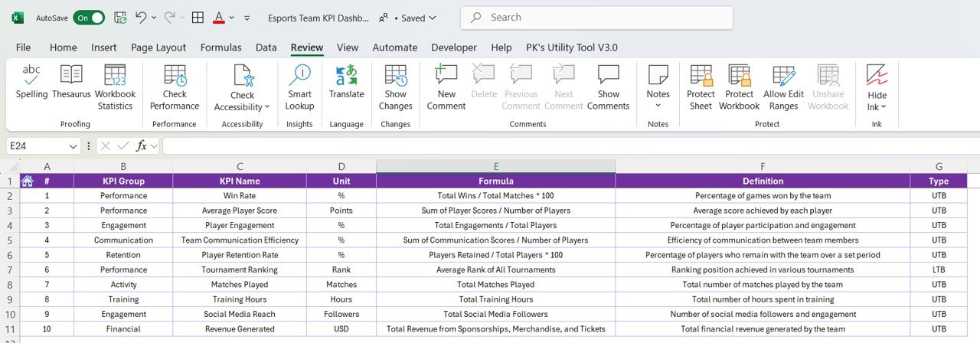Open the sharing people icon beside file name
The width and height of the screenshot is (980, 343).
384,17
